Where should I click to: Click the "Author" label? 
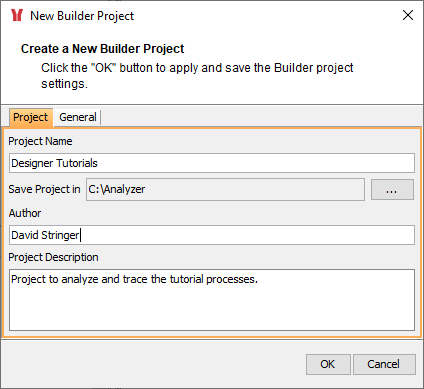(x=25, y=213)
